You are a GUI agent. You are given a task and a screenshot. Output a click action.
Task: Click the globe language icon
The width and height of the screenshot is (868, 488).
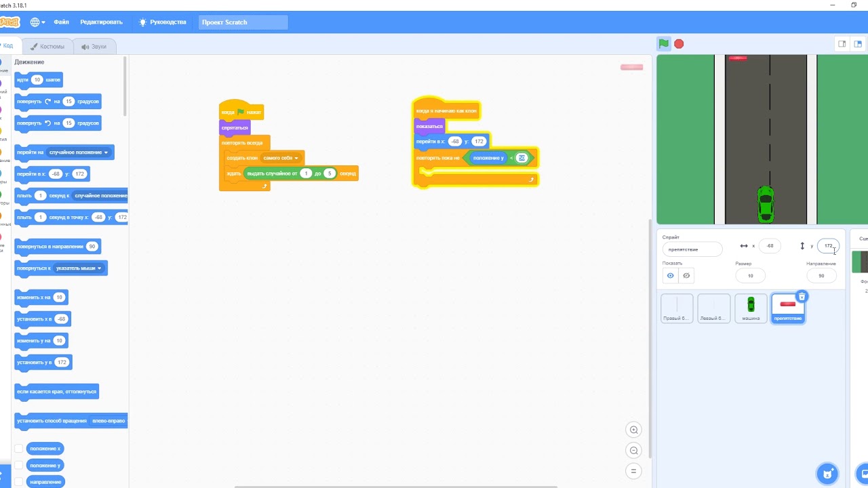pos(35,22)
